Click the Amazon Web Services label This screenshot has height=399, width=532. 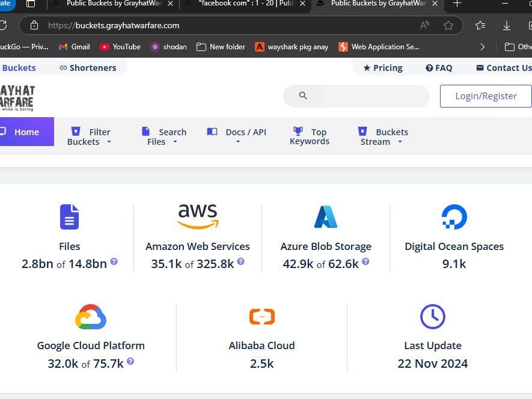coord(198,246)
